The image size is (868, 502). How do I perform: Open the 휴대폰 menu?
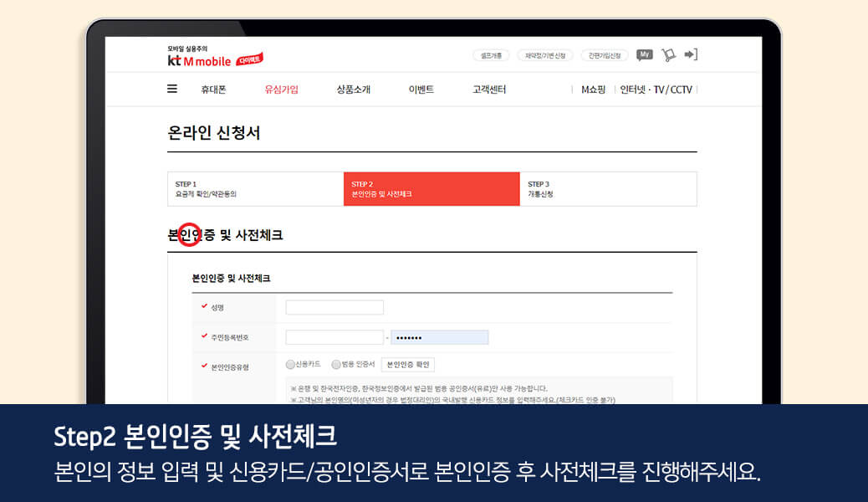(x=213, y=90)
